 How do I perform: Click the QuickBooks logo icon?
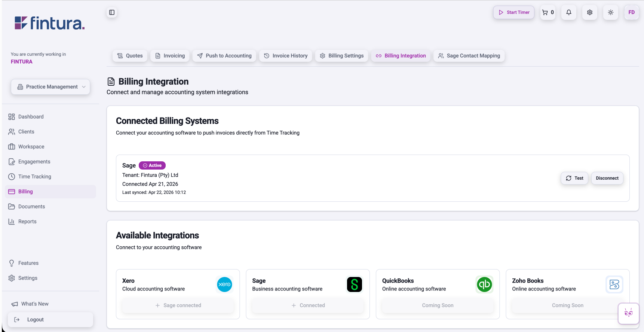[x=484, y=284]
